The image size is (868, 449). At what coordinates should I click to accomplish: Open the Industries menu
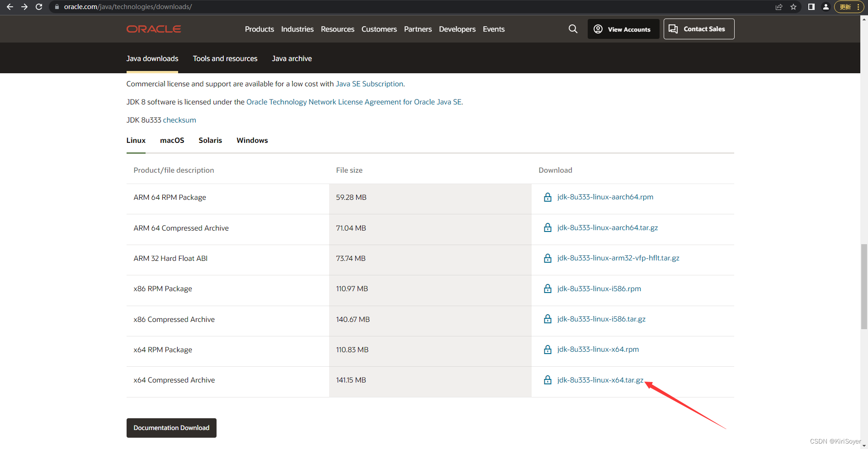(x=297, y=29)
